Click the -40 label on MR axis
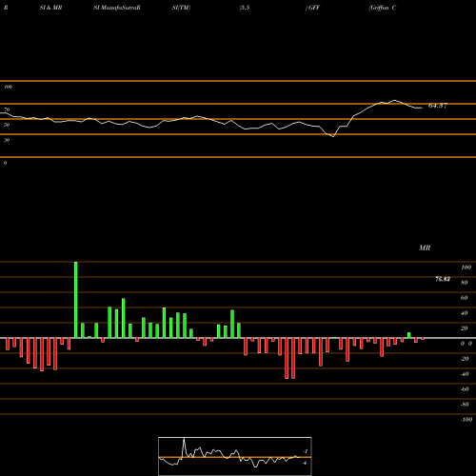The image size is (476, 476). [465, 374]
